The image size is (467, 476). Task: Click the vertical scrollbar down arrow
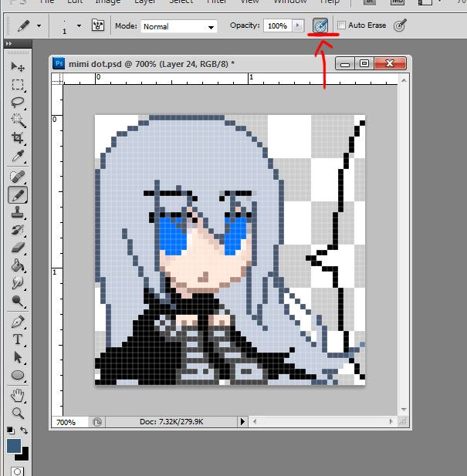click(404, 410)
